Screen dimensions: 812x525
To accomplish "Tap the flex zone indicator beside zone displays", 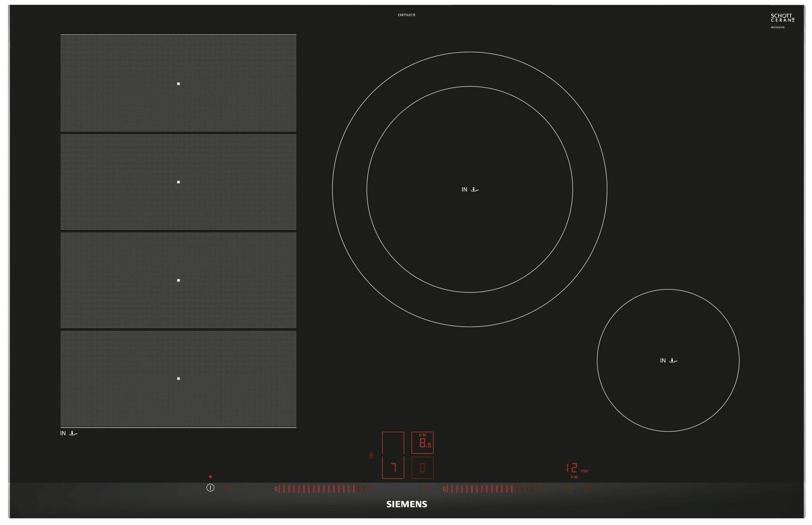I will click(371, 455).
